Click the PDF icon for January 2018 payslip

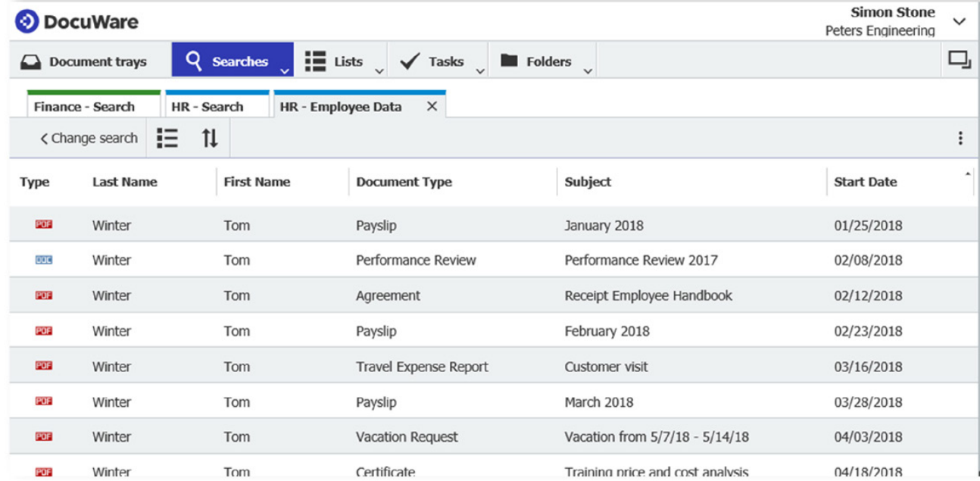click(x=44, y=225)
